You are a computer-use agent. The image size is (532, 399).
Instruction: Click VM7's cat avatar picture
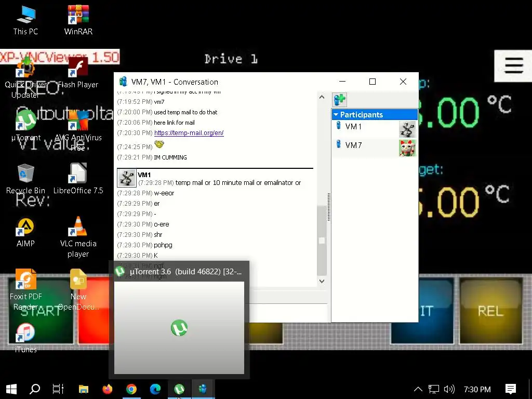[x=407, y=148]
